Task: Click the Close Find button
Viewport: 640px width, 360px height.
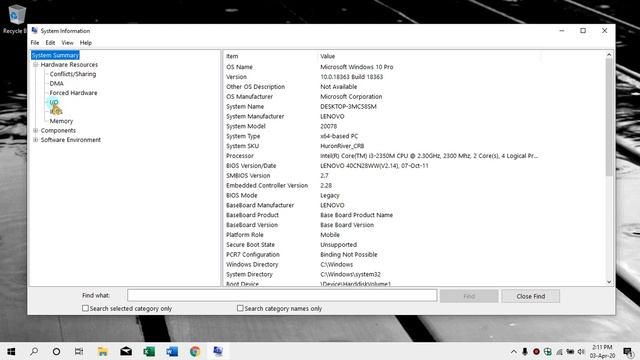Action: (x=531, y=296)
